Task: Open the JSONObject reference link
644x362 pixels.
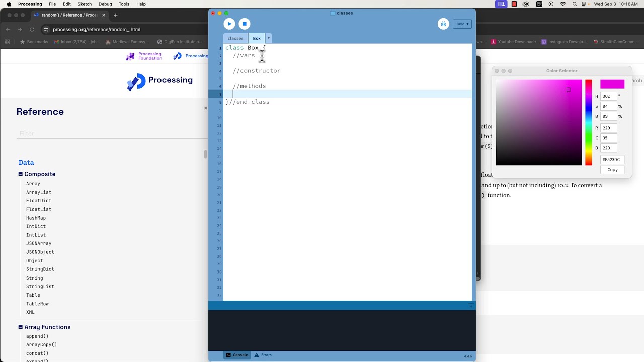Action: point(40,252)
